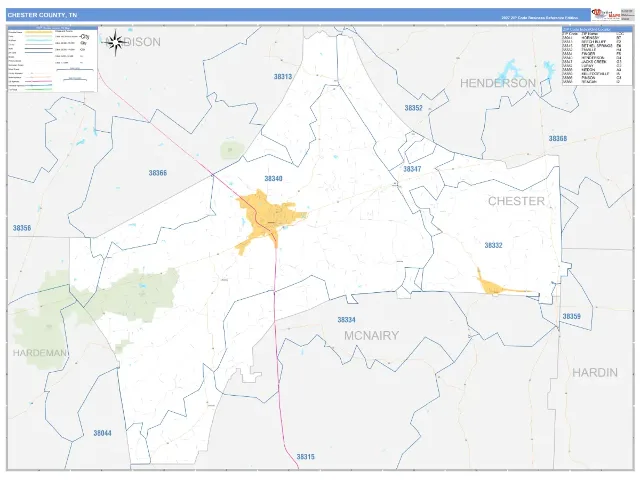The height and width of the screenshot is (480, 640).
Task: Select the large yellow Henderson city area
Action: point(267,220)
